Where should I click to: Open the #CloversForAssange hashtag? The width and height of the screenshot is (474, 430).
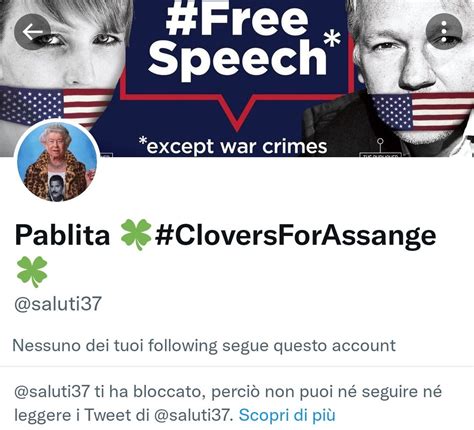tap(296, 236)
